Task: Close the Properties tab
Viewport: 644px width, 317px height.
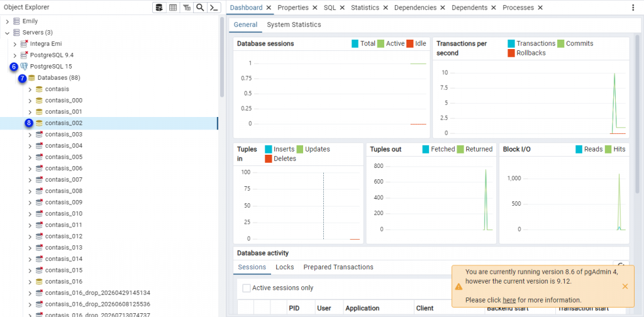Action: pos(314,8)
